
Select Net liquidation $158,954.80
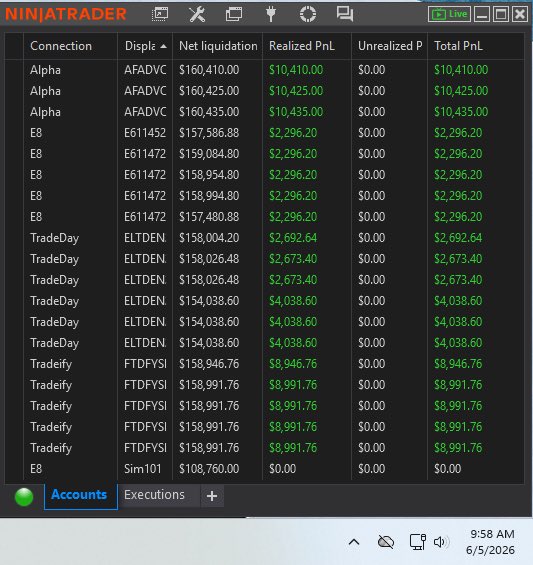click(x=209, y=175)
